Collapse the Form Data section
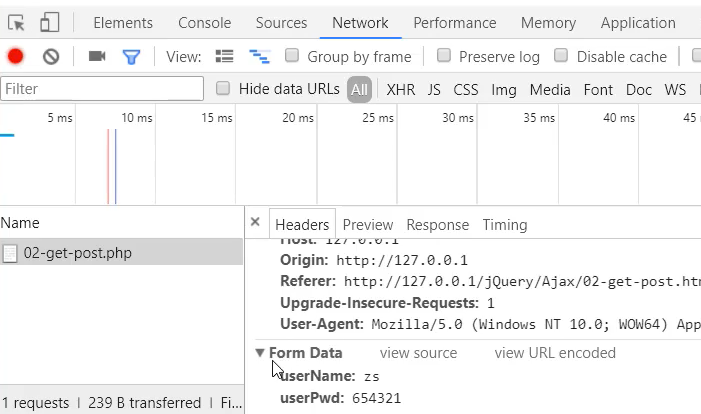The image size is (701, 414). coord(260,353)
